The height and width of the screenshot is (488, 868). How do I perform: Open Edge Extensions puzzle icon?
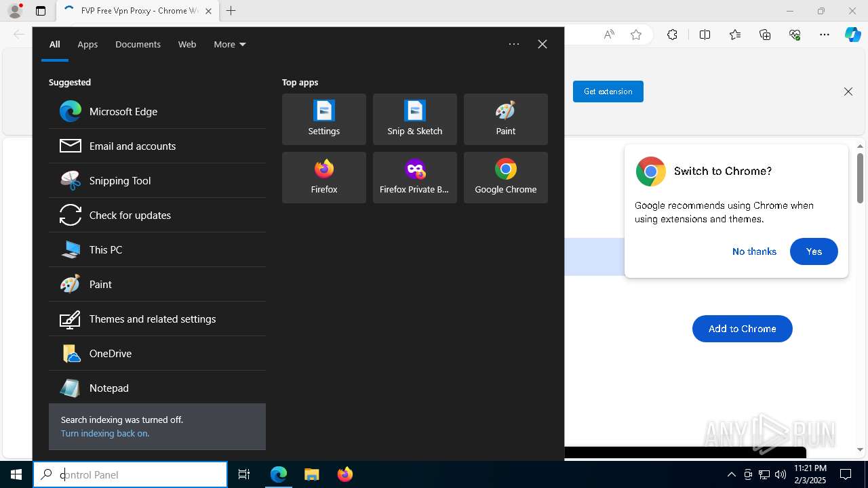pyautogui.click(x=672, y=35)
